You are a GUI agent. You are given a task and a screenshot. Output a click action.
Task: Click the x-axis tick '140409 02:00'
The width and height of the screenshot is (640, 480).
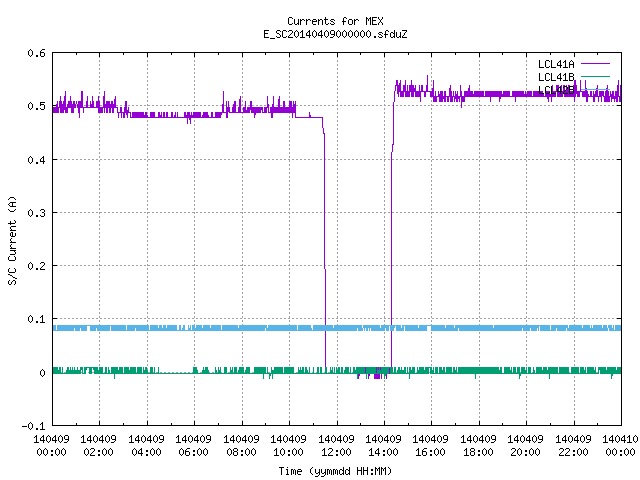tap(98, 445)
